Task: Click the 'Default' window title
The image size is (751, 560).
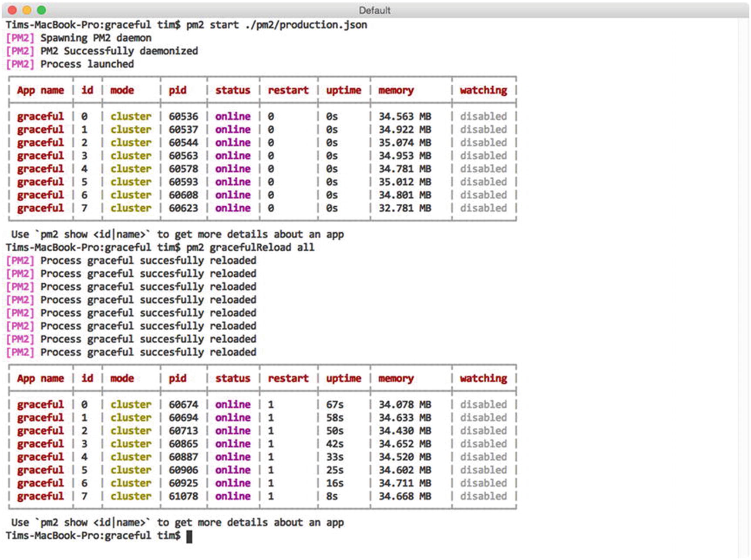Action: [x=374, y=10]
